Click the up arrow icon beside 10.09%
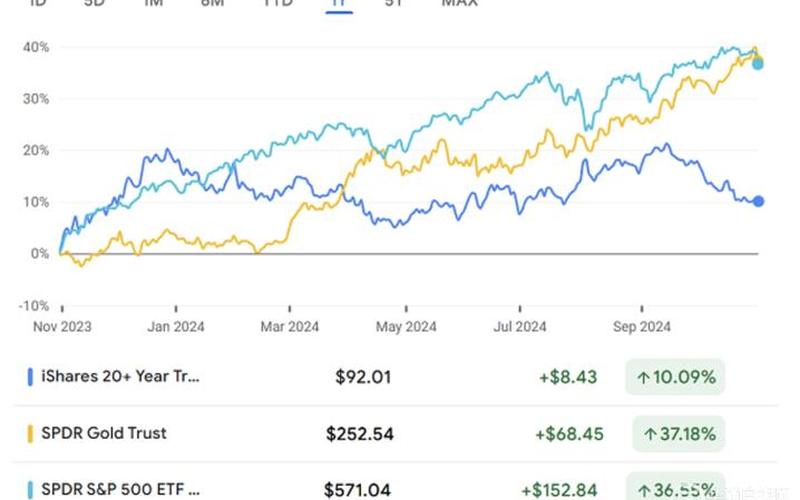800x500 pixels. [644, 377]
